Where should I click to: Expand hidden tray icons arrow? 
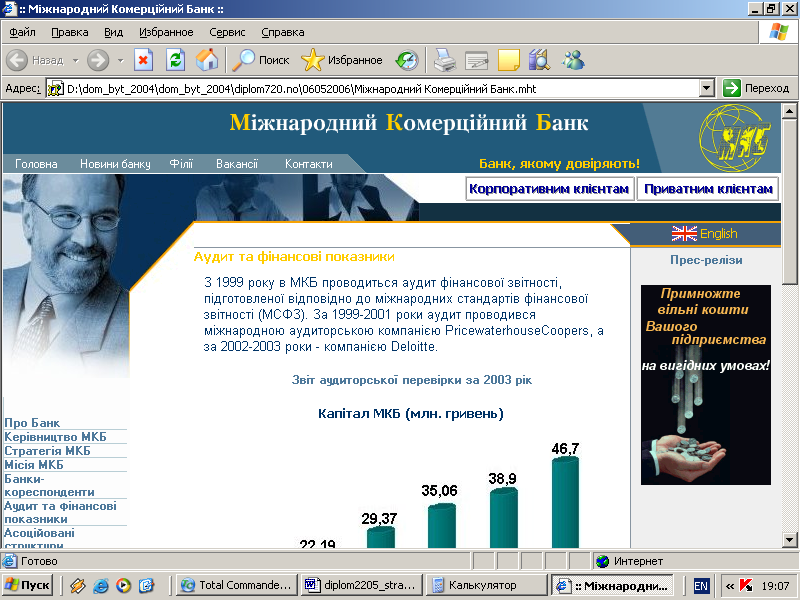pos(730,586)
